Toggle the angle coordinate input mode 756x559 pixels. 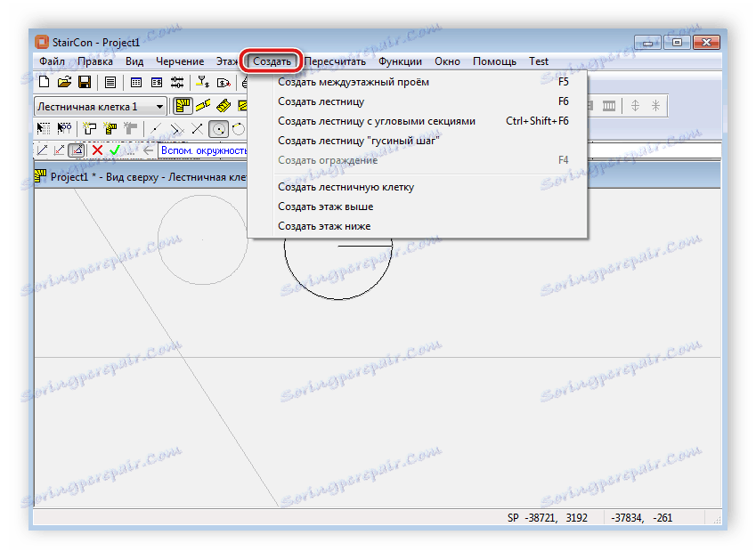click(x=77, y=150)
